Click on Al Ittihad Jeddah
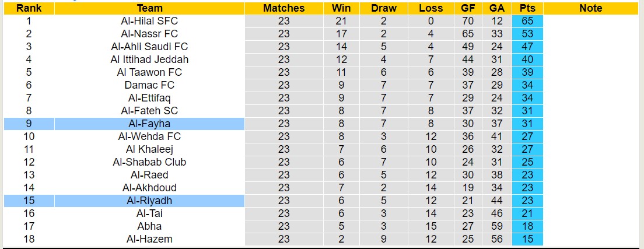 click(149, 59)
